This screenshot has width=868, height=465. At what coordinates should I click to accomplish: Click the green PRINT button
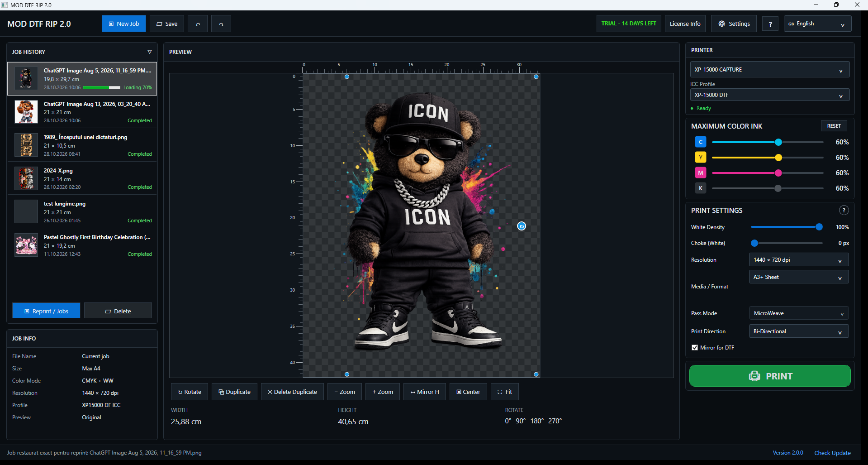pyautogui.click(x=770, y=376)
